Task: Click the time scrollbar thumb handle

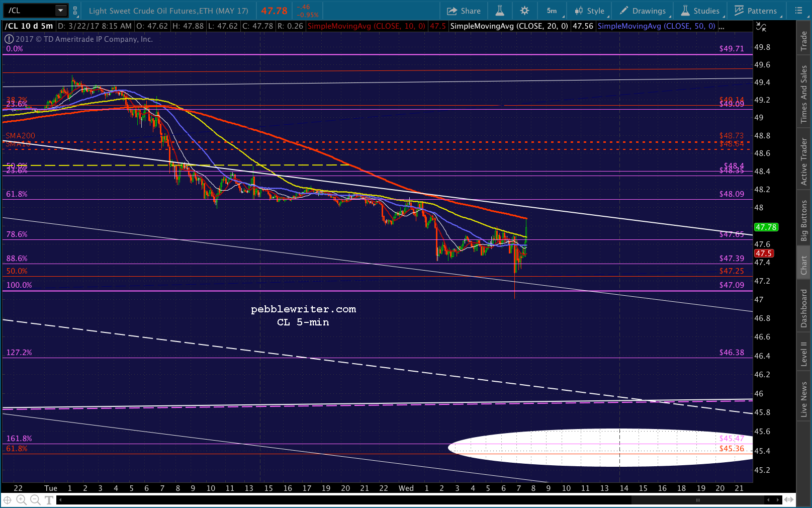Action: 698,500
